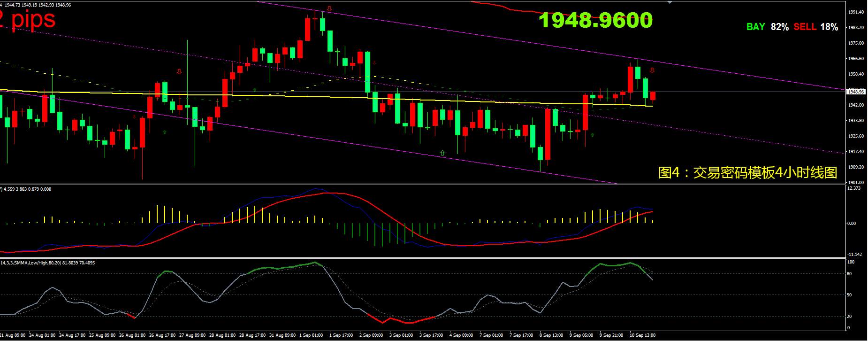This screenshot has width=868, height=341.
Task: Select the 26 Aug 01:00 time label
Action: pyautogui.click(x=132, y=335)
